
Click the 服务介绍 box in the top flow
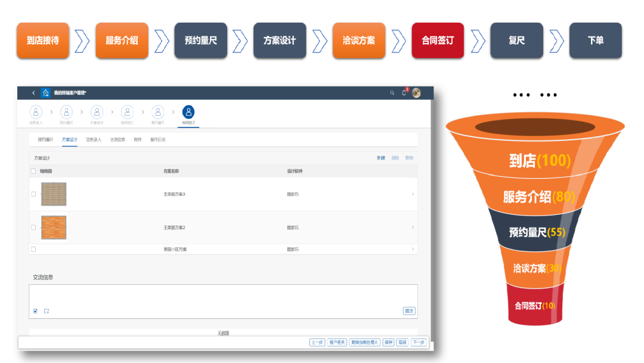click(122, 40)
